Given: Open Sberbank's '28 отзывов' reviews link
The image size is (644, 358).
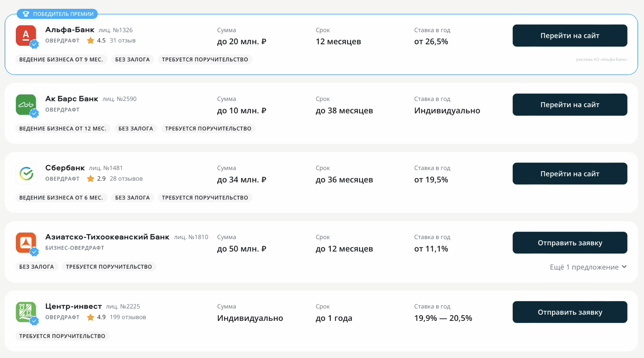Looking at the screenshot, I should click(126, 179).
